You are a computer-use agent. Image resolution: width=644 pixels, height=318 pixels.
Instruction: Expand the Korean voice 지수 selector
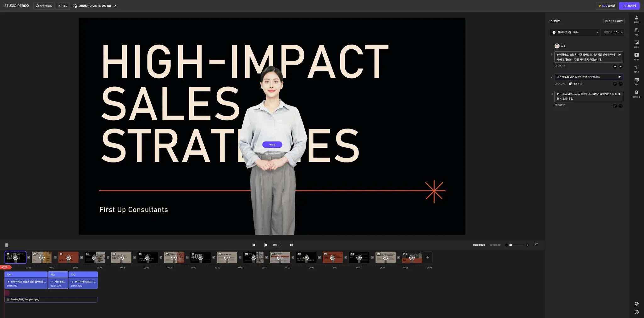[575, 32]
